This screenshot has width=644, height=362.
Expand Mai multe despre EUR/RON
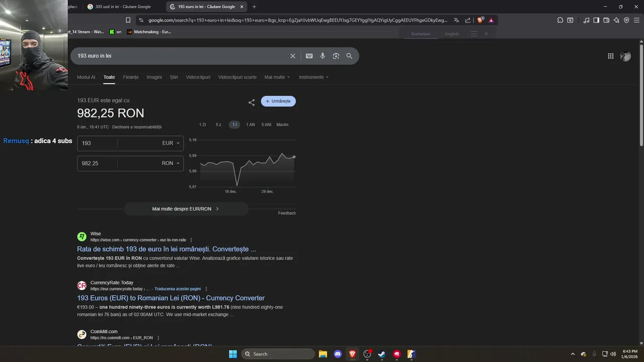coord(186,209)
